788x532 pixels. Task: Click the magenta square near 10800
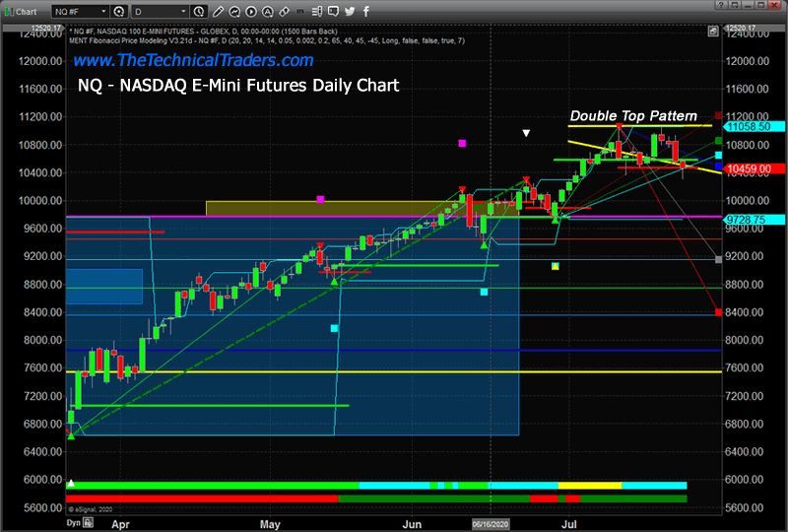click(x=462, y=143)
